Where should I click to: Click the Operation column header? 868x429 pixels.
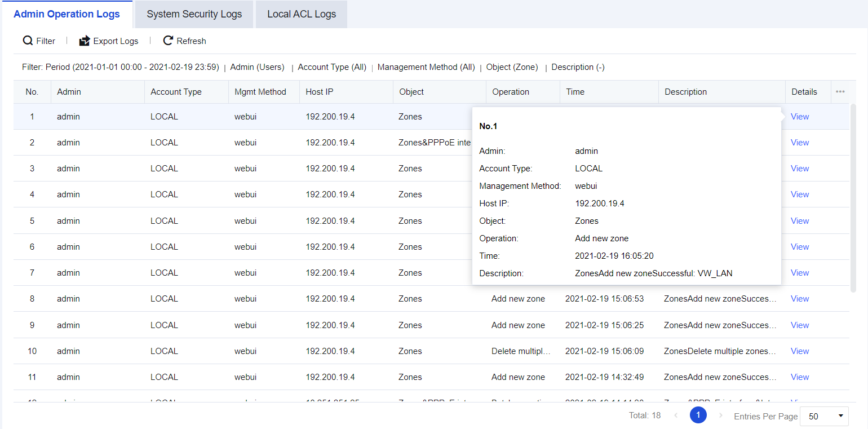point(511,92)
